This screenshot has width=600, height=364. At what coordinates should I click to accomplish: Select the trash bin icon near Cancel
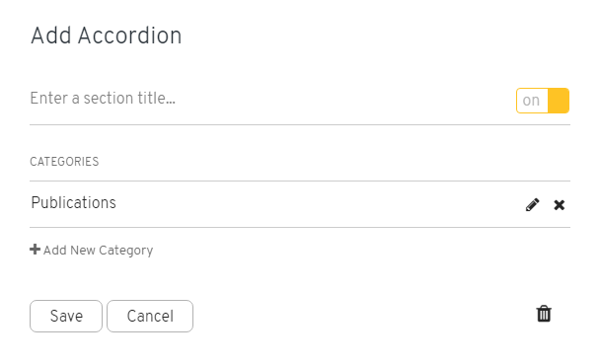coord(544,314)
